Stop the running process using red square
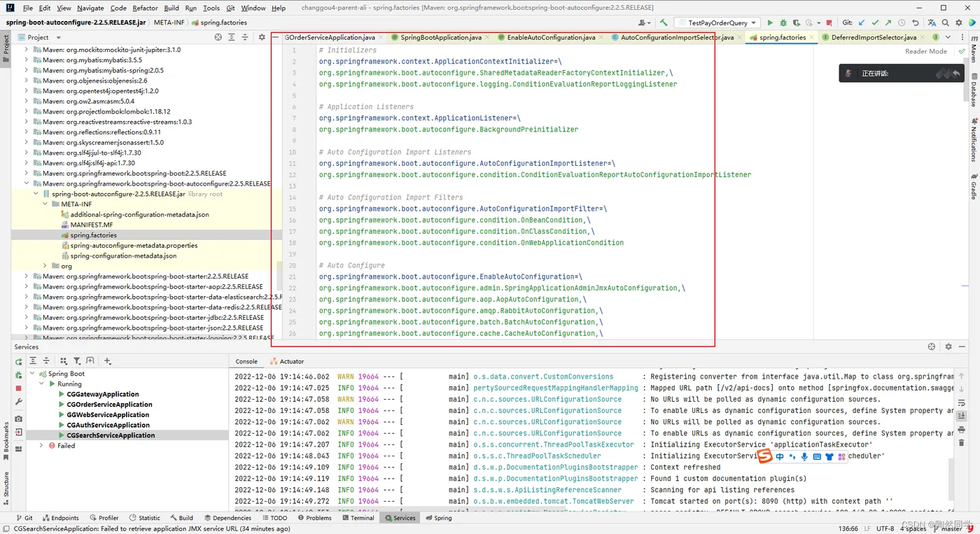980x534 pixels. (x=829, y=23)
